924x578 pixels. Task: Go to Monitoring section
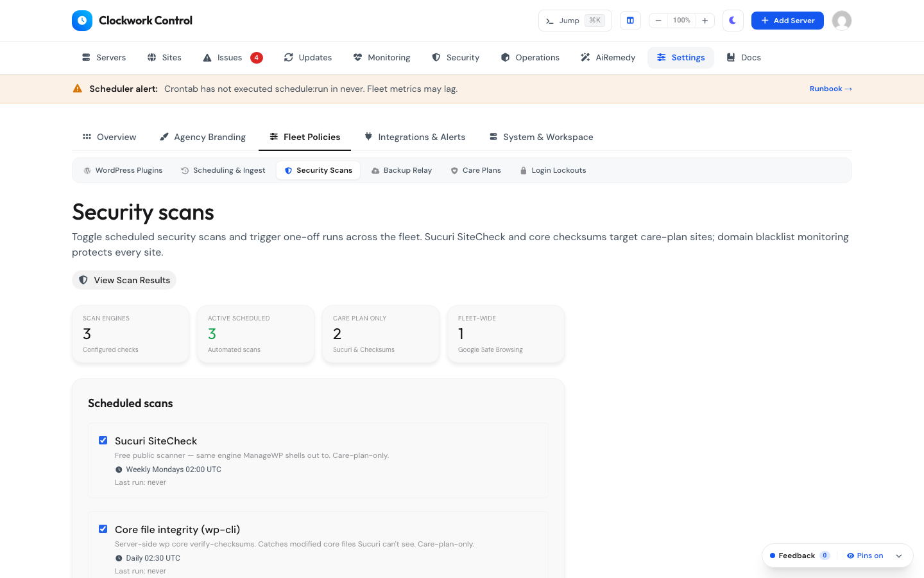point(382,58)
